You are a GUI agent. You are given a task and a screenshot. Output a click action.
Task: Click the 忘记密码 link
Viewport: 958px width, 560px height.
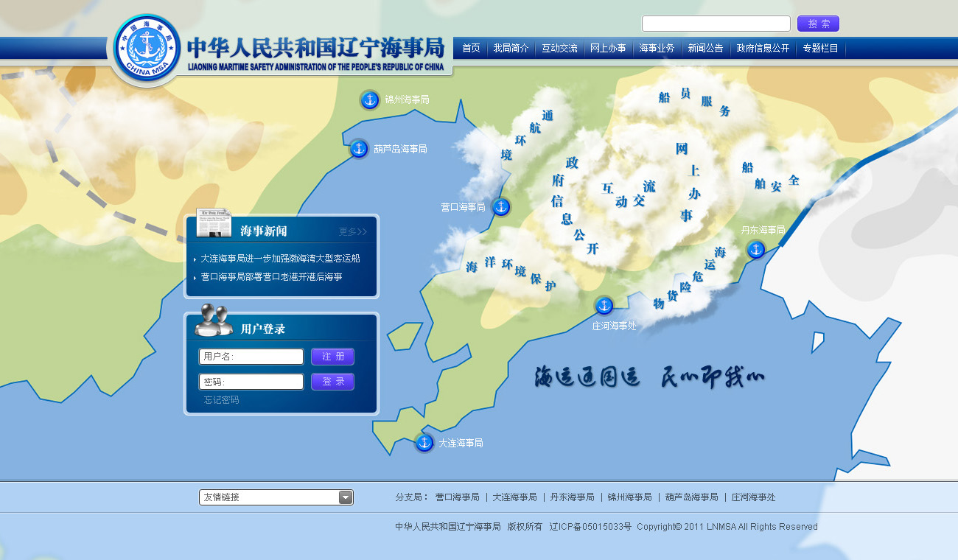(x=222, y=400)
